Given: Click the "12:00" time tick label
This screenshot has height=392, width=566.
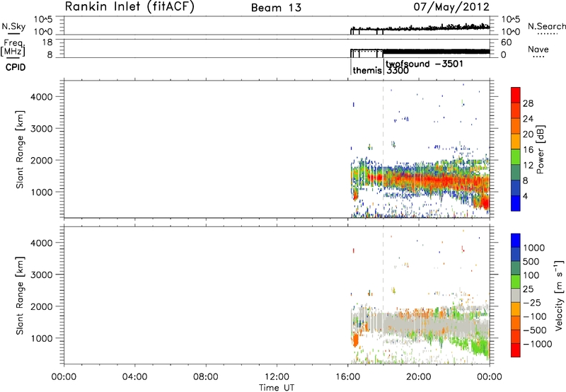Looking at the screenshot, I should click(277, 377).
